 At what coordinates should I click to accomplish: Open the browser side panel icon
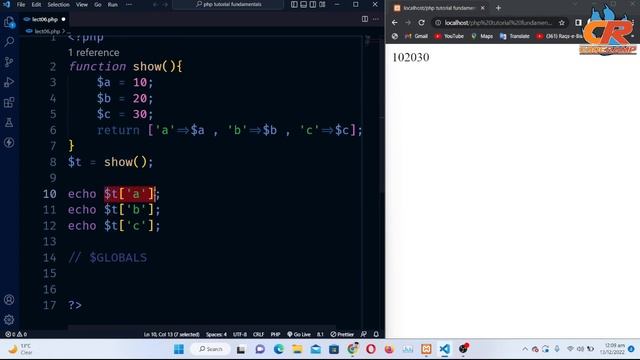click(578, 23)
